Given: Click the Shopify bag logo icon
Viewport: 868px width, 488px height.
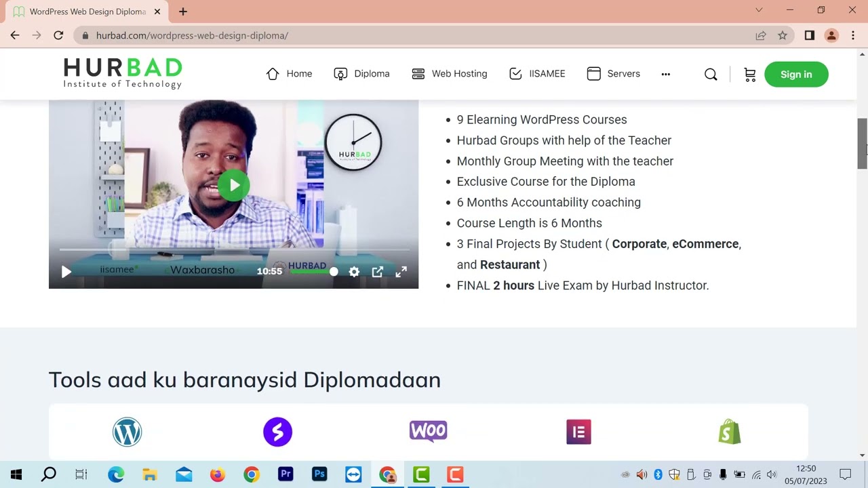Looking at the screenshot, I should [x=730, y=432].
